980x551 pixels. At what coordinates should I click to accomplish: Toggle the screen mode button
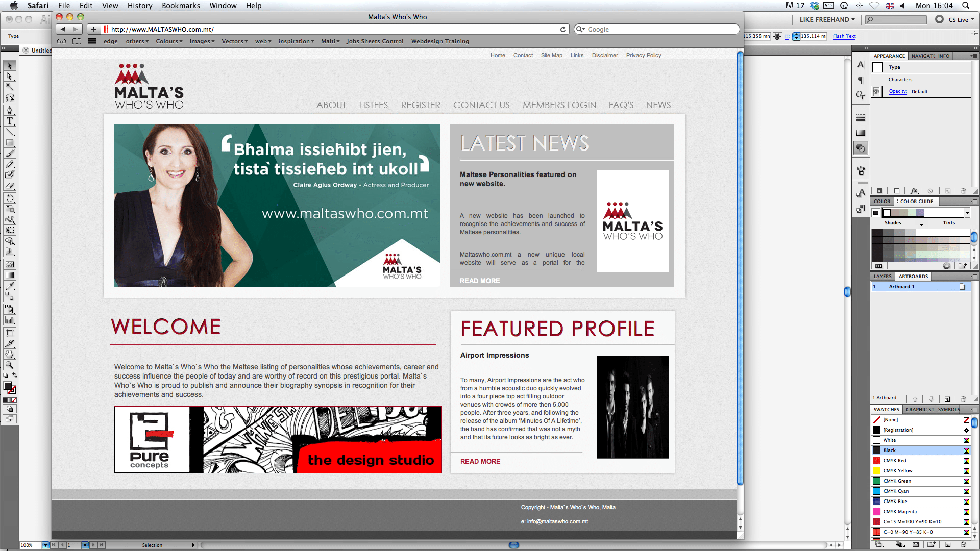(x=10, y=419)
